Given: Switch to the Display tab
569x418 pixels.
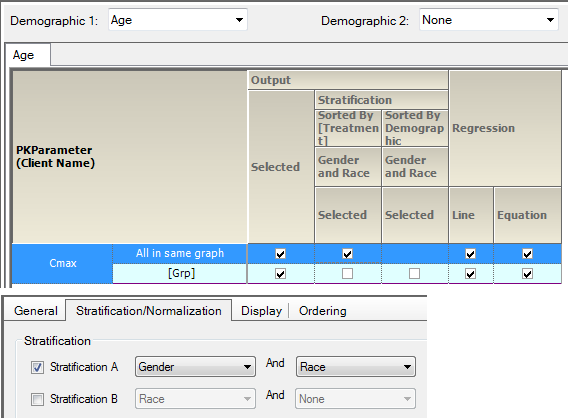Looking at the screenshot, I should click(261, 311).
